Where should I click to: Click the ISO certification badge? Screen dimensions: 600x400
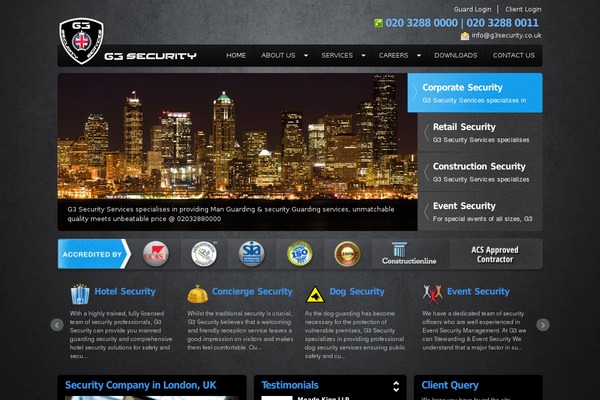300,253
